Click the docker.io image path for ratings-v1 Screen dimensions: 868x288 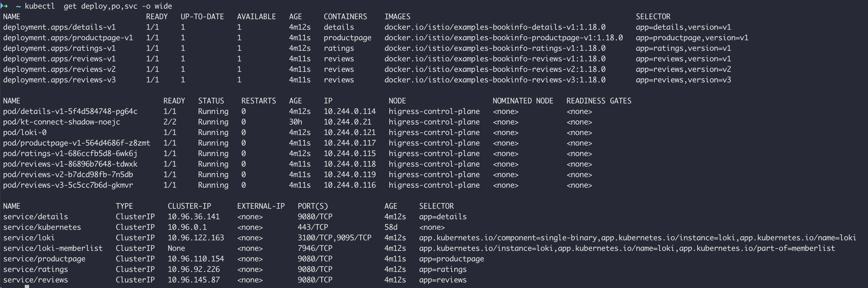tap(495, 48)
